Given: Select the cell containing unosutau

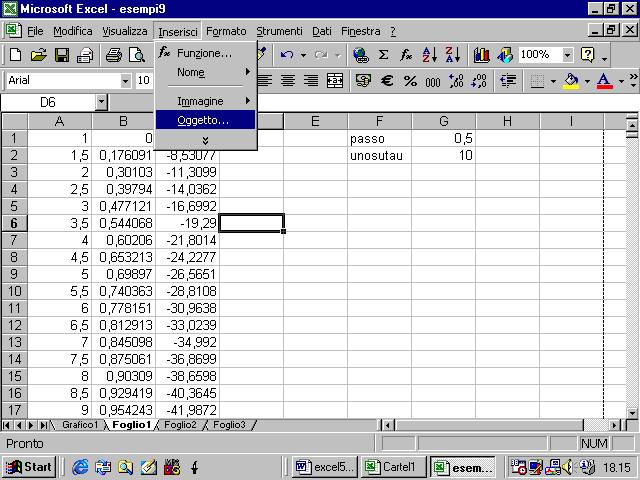Looking at the screenshot, I should (380, 156).
